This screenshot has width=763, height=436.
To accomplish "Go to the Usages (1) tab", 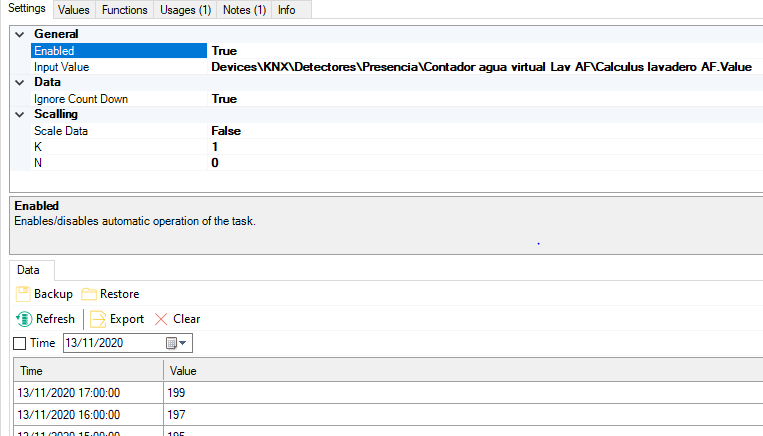I will click(185, 10).
